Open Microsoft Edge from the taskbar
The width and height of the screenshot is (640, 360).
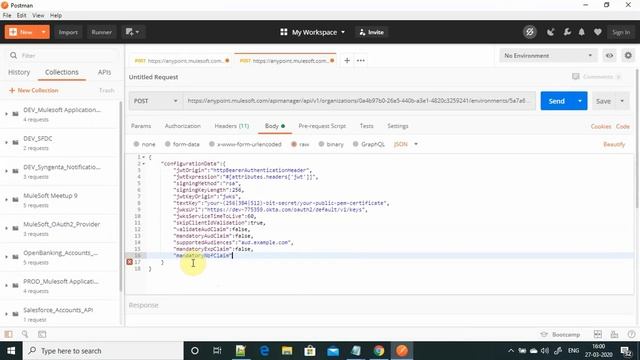[x=264, y=351]
